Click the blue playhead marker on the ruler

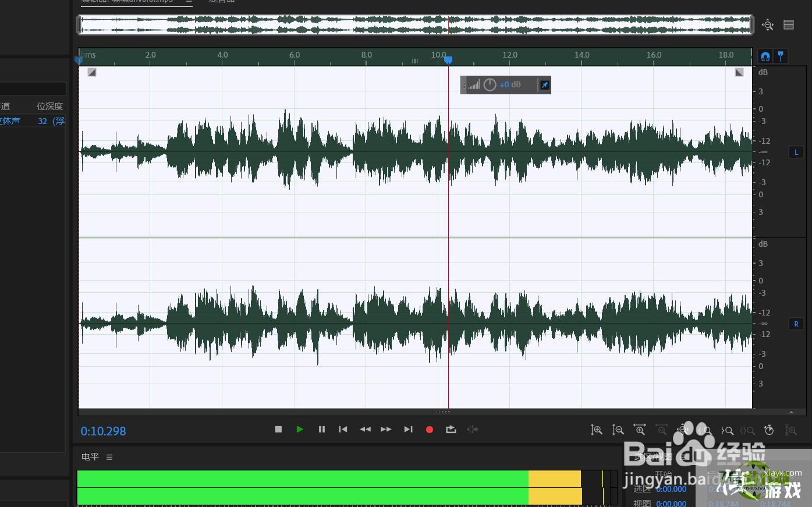tap(448, 60)
